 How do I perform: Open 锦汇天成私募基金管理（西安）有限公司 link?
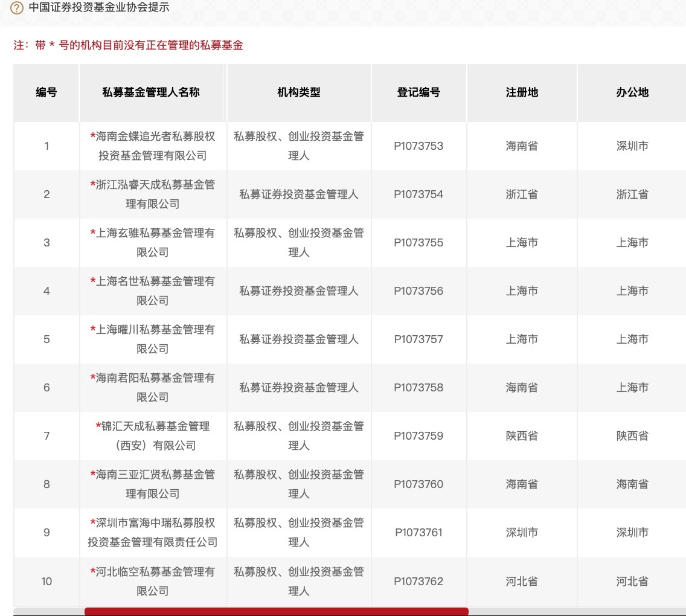[153, 436]
